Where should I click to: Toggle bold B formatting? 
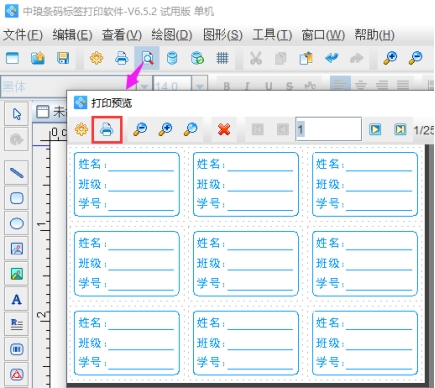pyautogui.click(x=227, y=86)
